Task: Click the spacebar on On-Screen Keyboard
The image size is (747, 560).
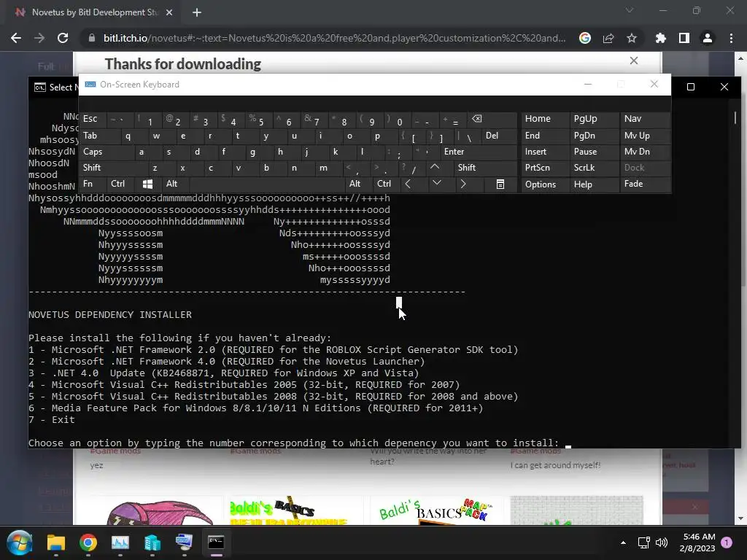Action: pos(267,184)
